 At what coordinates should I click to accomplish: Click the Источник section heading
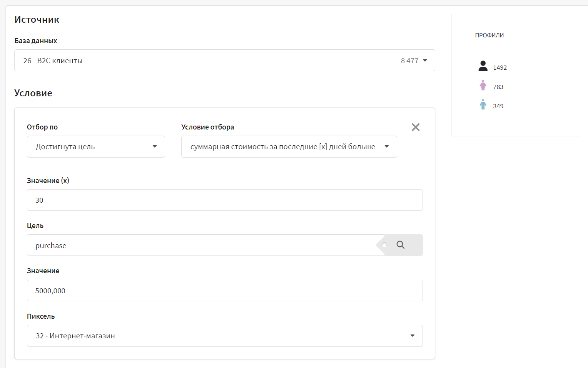click(37, 20)
